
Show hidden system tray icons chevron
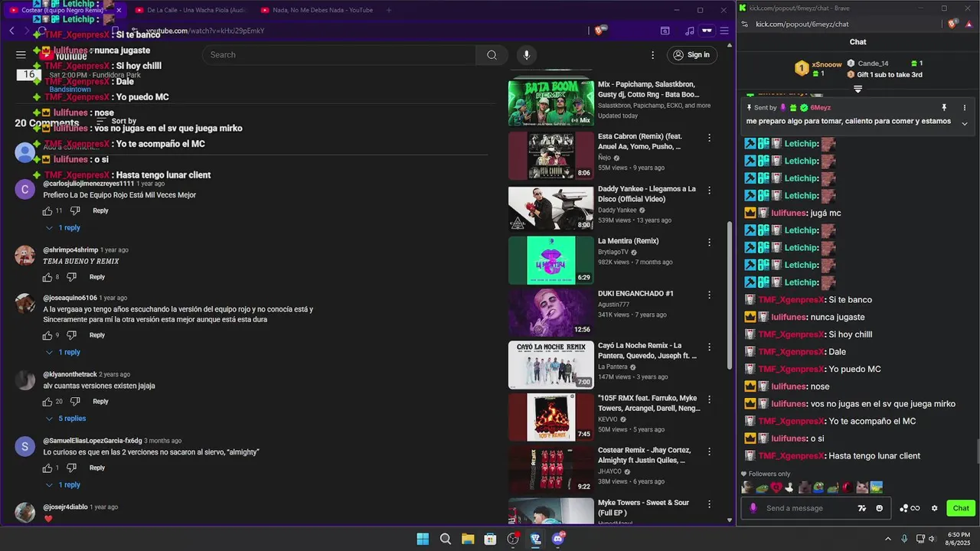tap(888, 539)
